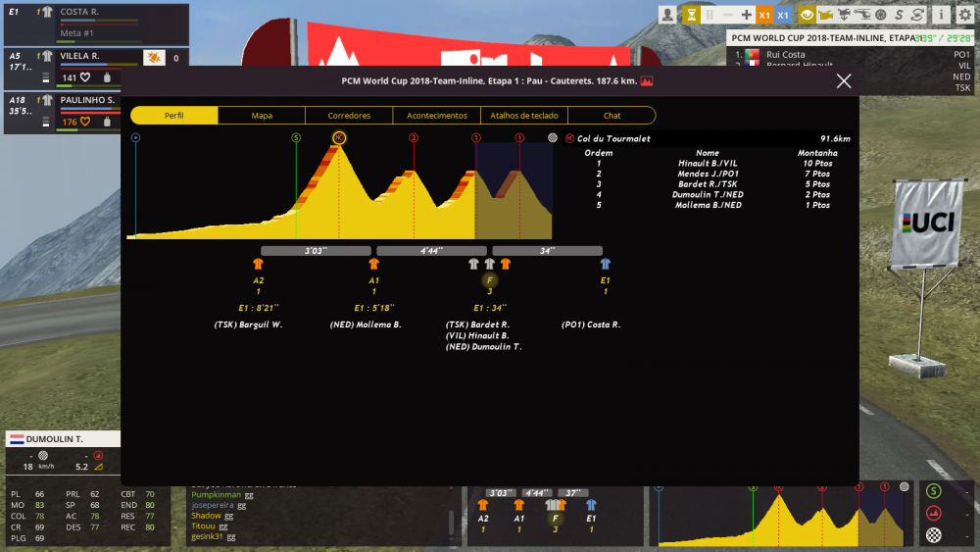980x552 pixels.
Task: Close the stage profile dialog
Action: [844, 81]
